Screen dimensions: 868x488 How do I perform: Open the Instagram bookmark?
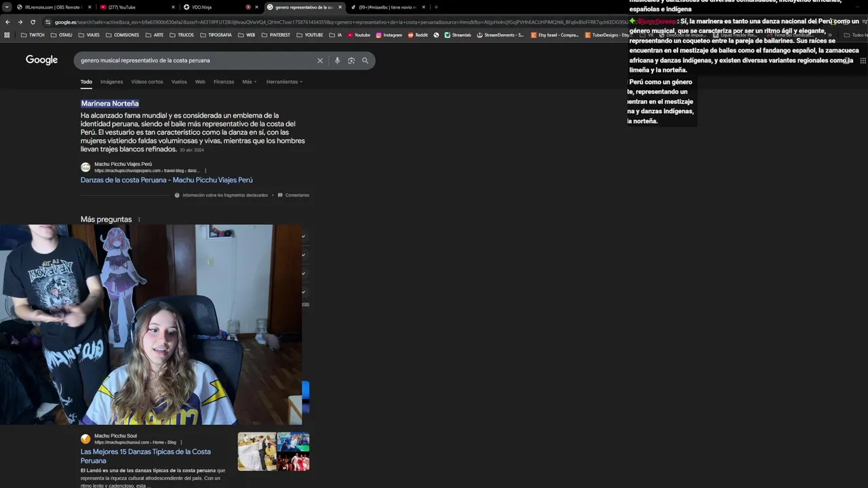click(389, 35)
